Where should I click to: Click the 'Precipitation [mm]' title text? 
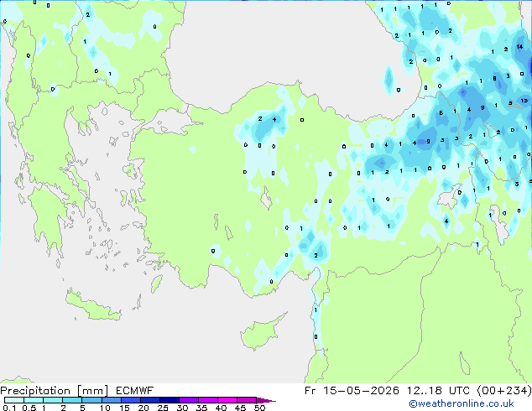(55, 391)
